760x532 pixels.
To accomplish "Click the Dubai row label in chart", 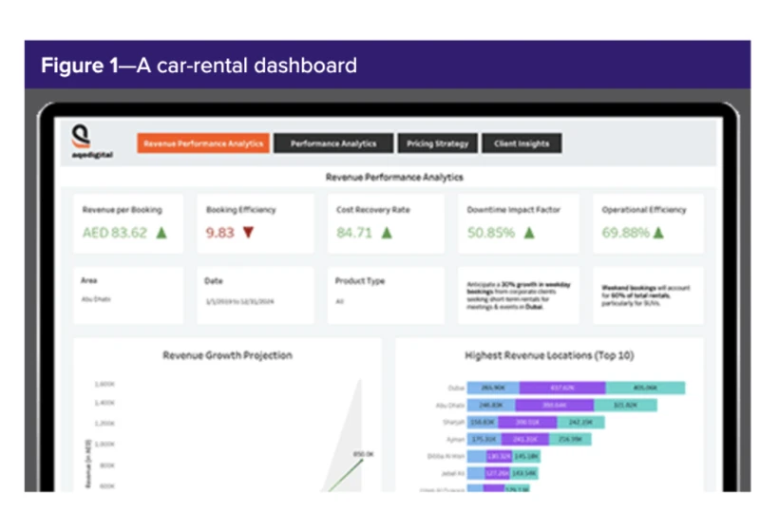I will click(x=456, y=389).
